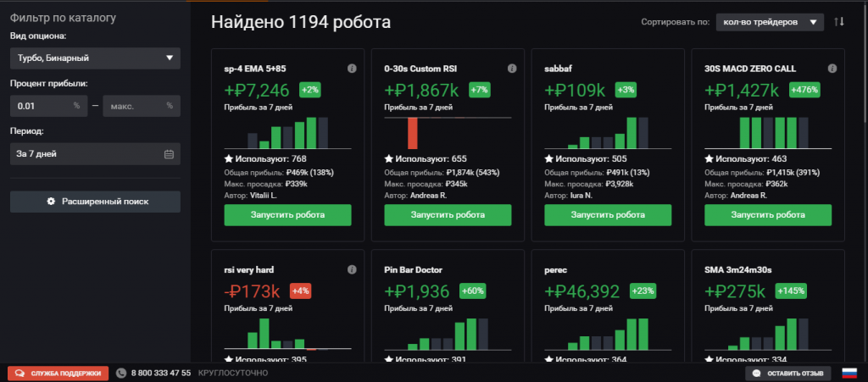Click Используют: 768 text

pos(270,158)
